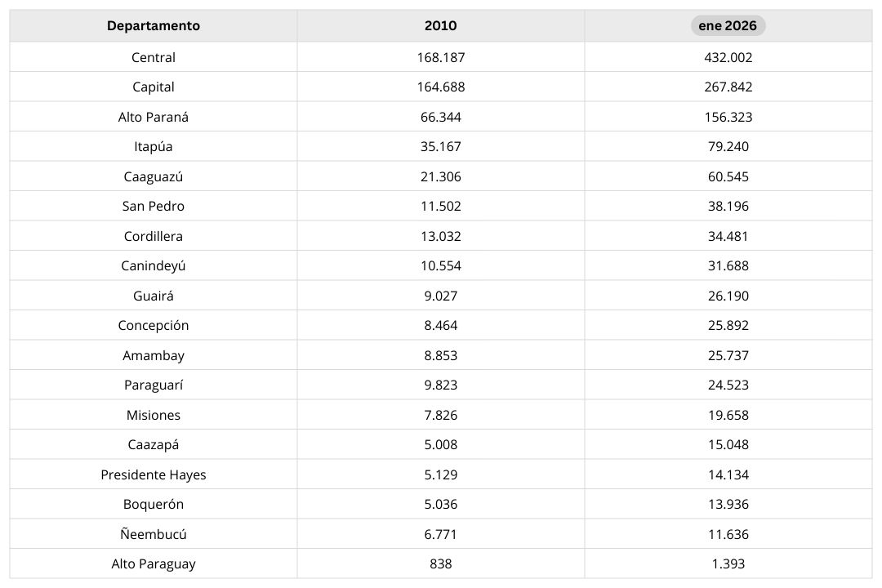Click the '2010' column header
This screenshot has width=882, height=588.
(x=441, y=25)
